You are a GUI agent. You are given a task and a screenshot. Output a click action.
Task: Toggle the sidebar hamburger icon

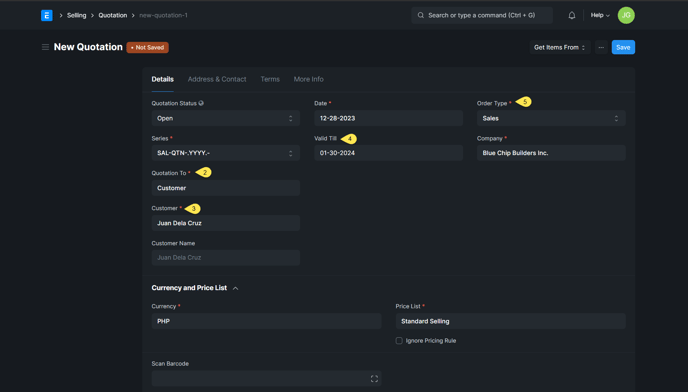point(45,47)
